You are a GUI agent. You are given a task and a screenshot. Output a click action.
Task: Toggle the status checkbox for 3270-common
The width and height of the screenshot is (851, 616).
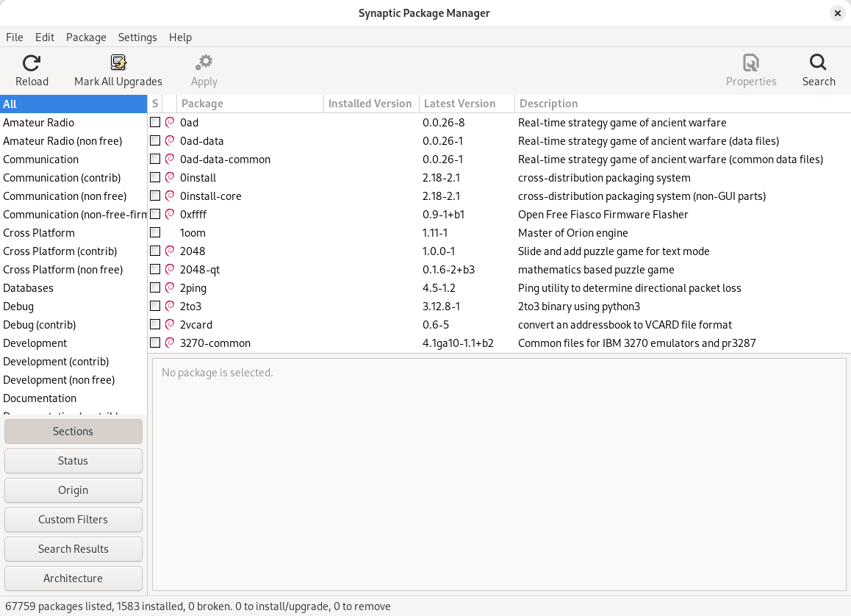(x=155, y=343)
